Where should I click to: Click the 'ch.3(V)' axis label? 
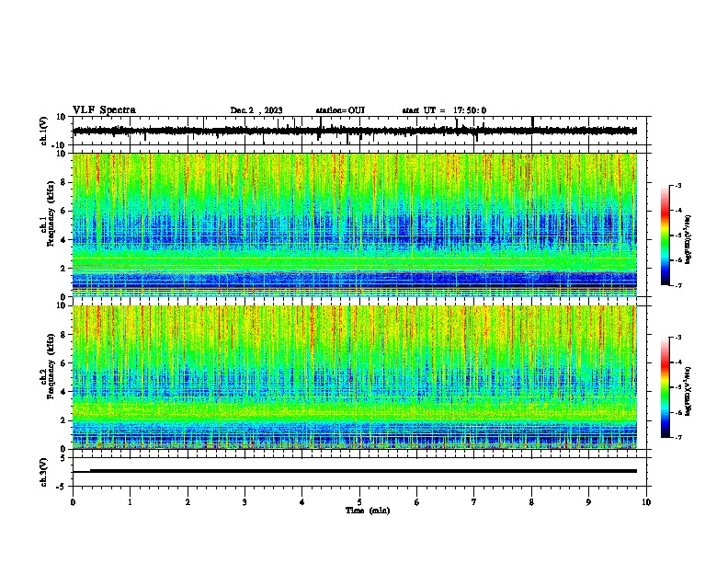point(44,472)
